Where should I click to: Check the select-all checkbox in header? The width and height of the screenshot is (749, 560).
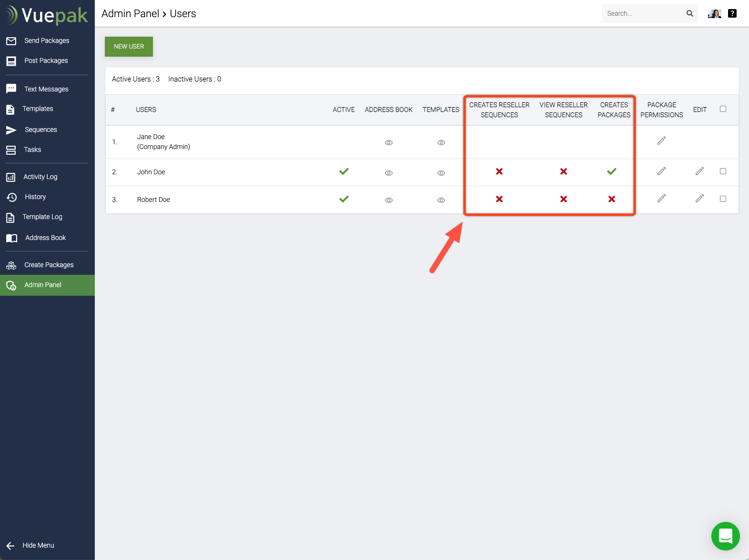pyautogui.click(x=723, y=109)
